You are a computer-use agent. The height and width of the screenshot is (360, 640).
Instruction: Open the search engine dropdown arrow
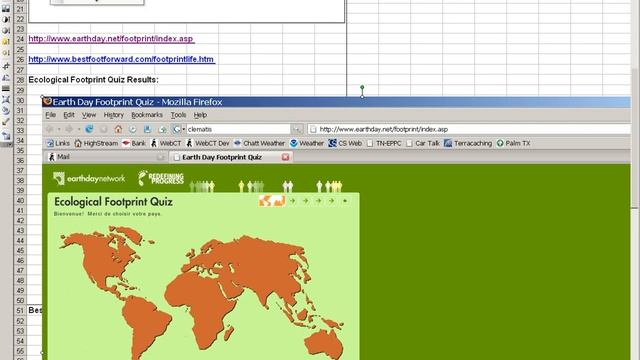(x=183, y=129)
